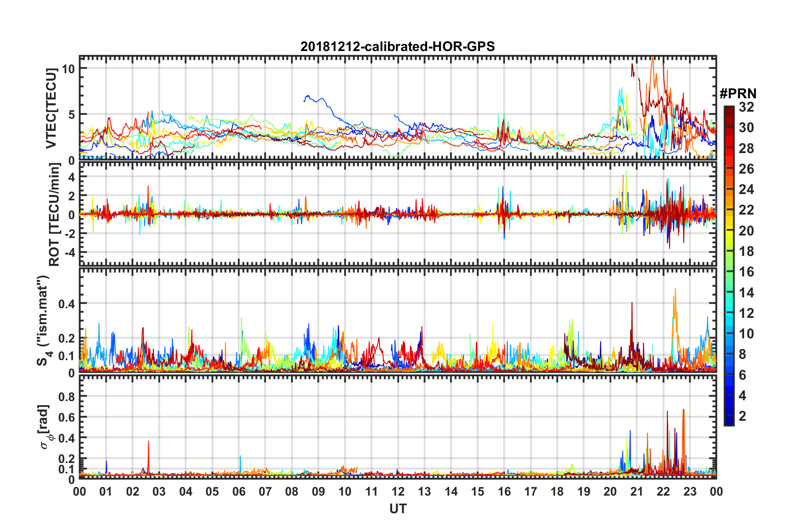Image resolution: width=796 pixels, height=532 pixels.
Task: Click x-axis tick label 15
Action: point(478,491)
